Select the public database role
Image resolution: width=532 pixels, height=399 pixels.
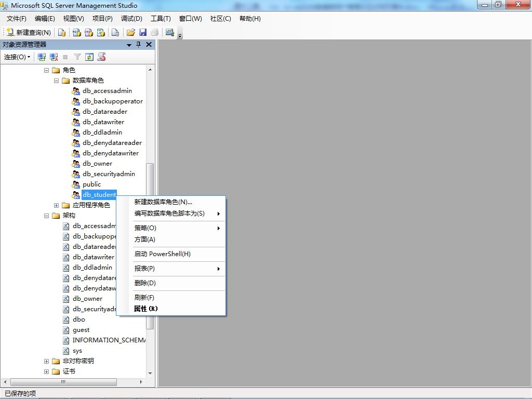pos(91,184)
